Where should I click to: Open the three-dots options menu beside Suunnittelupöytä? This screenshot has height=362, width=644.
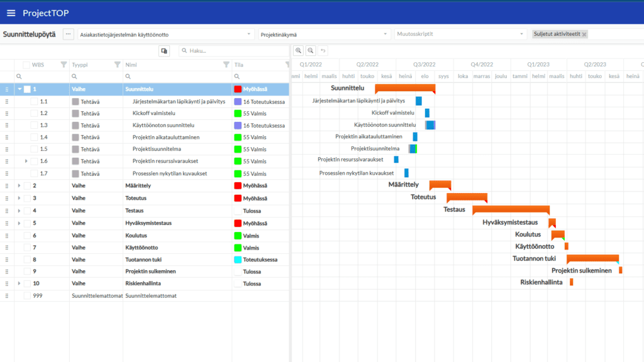[x=68, y=34]
